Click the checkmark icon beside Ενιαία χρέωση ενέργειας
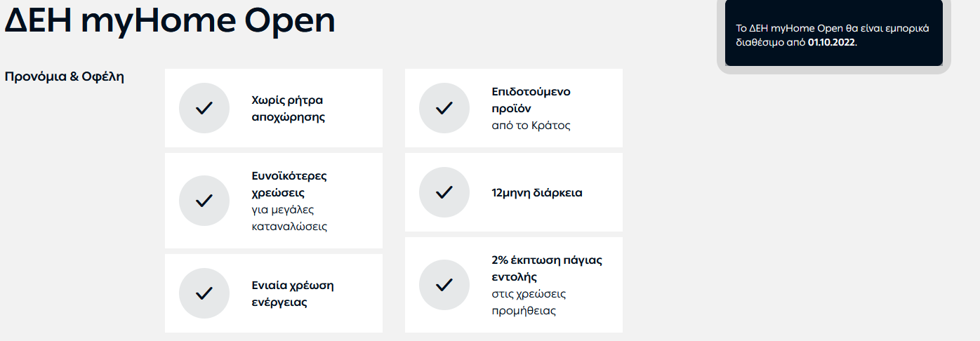The height and width of the screenshot is (341, 980). 204,293
